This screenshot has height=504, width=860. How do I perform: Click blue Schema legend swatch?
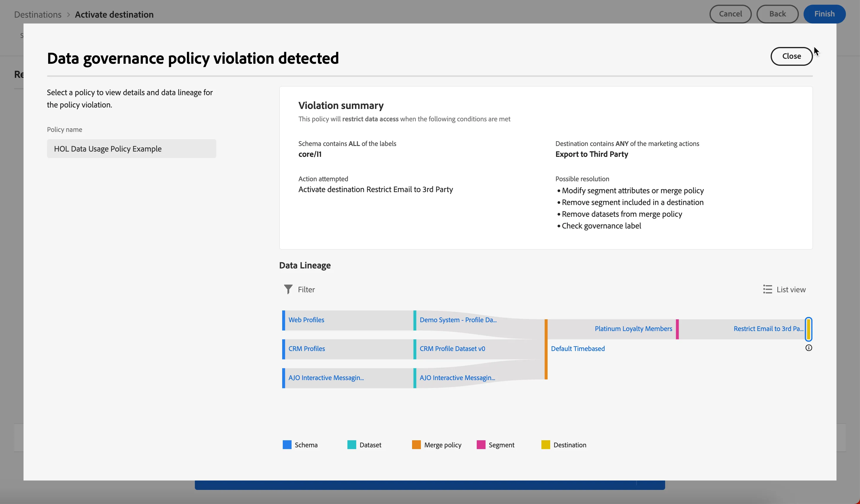tap(287, 445)
